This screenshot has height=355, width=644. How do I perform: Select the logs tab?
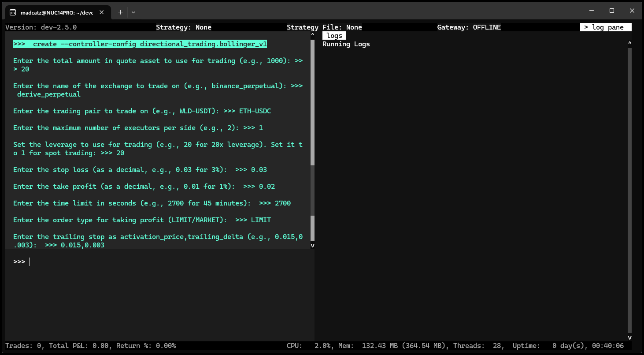334,36
